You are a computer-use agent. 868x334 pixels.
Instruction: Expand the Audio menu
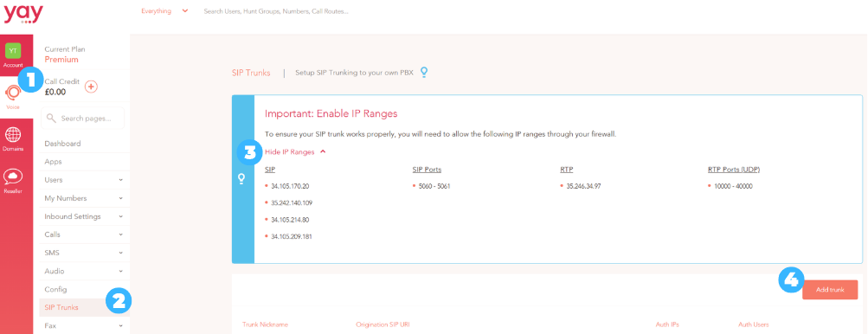(84, 271)
